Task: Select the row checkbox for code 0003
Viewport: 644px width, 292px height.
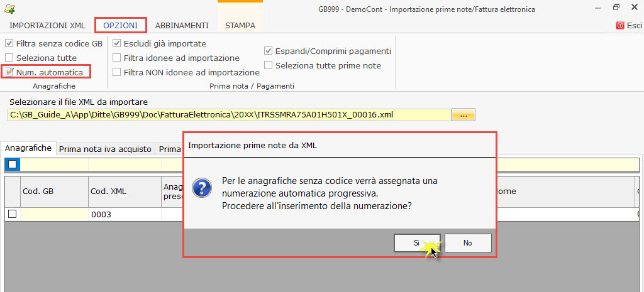Action: (12, 214)
